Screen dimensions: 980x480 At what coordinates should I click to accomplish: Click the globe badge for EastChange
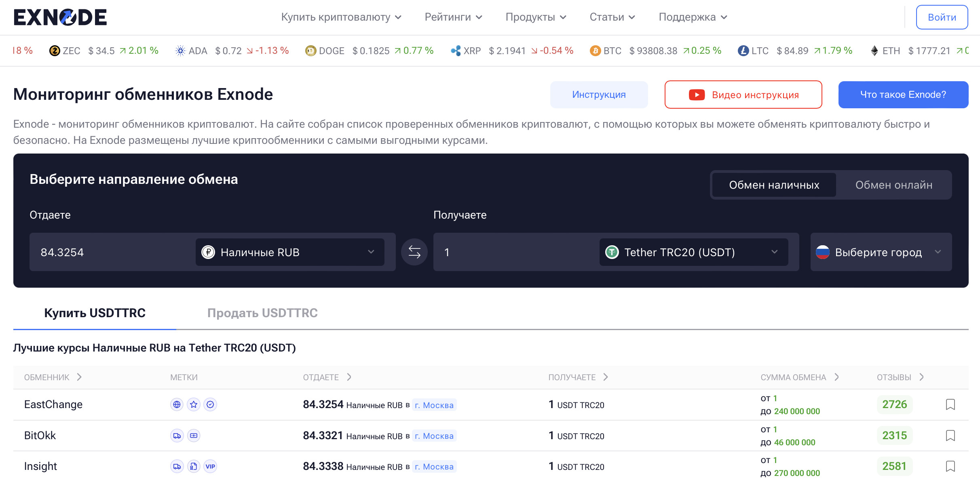pos(177,404)
